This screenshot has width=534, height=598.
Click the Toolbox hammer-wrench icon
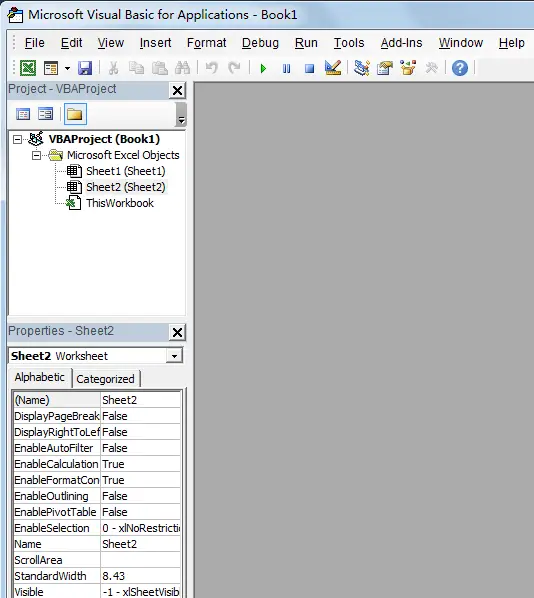(x=431, y=68)
